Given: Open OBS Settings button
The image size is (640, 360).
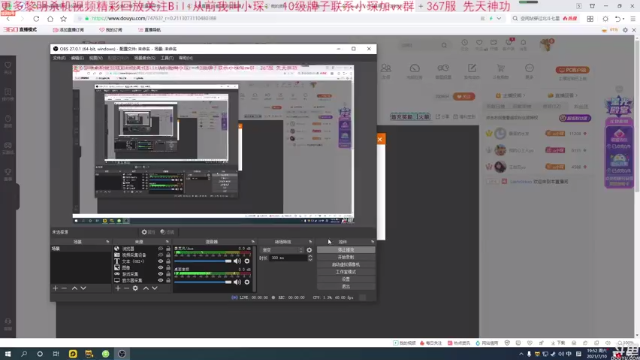Looking at the screenshot, I should click(x=346, y=279).
